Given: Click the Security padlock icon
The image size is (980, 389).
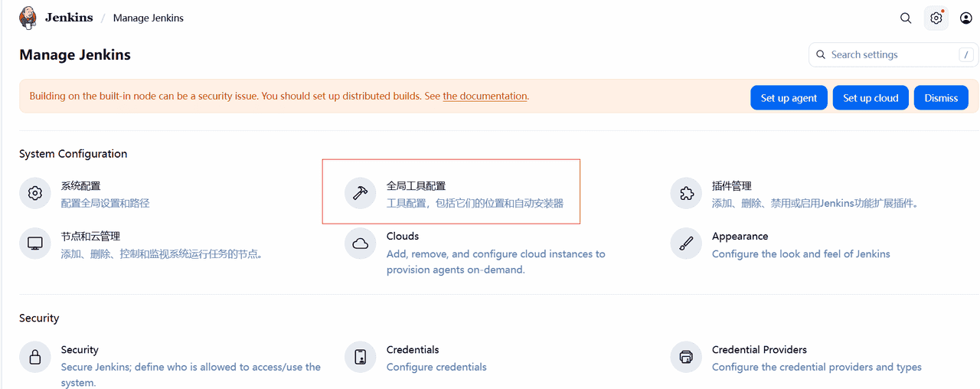Looking at the screenshot, I should (35, 358).
